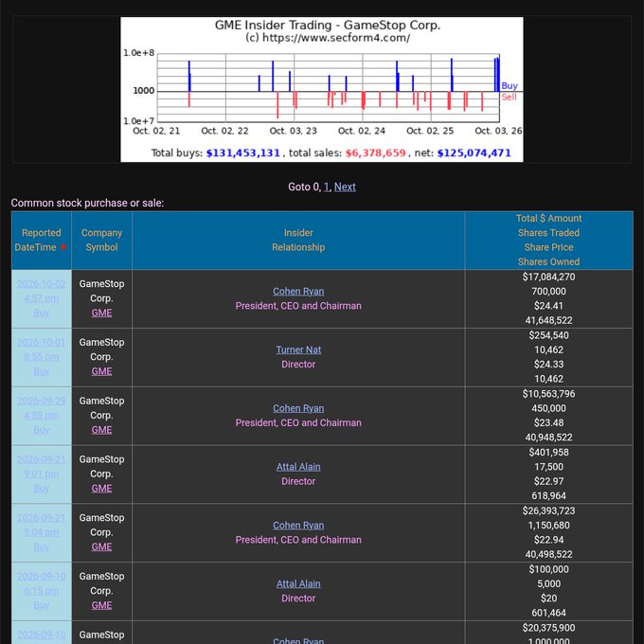Select the $20 share price

(x=548, y=599)
